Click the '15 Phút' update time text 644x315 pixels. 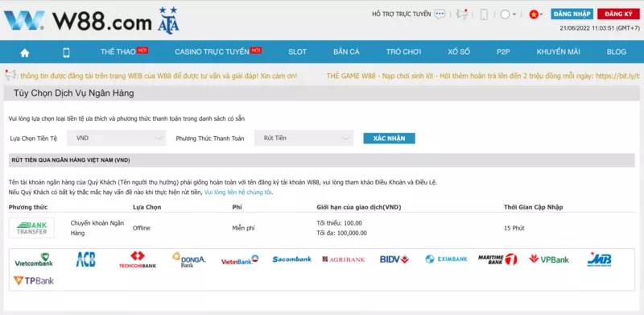(x=514, y=228)
